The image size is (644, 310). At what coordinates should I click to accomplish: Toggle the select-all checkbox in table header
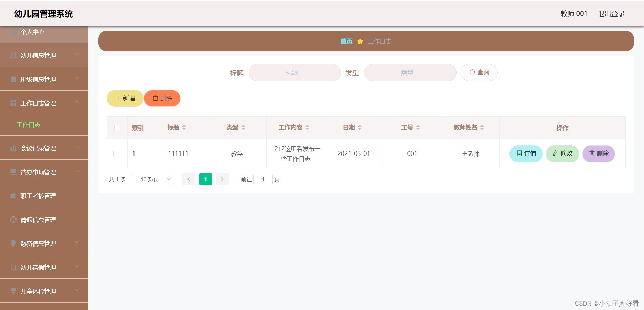point(117,128)
